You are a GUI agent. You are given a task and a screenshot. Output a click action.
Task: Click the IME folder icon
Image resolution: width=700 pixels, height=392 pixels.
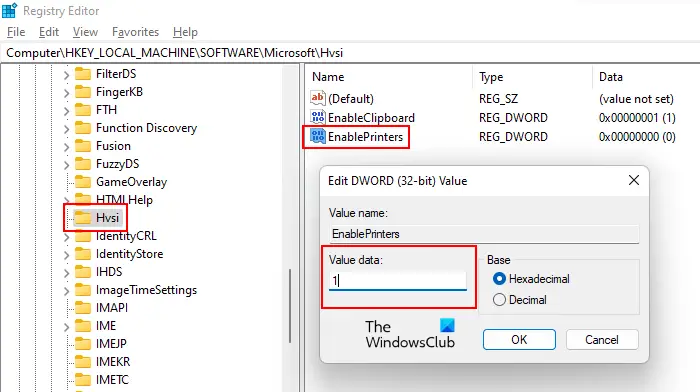pyautogui.click(x=83, y=326)
